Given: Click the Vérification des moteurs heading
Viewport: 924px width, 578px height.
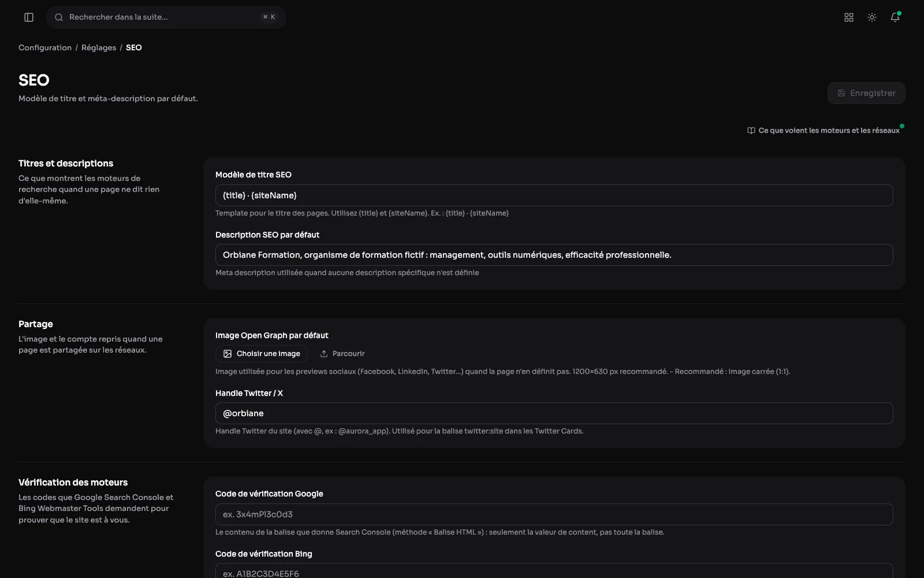Looking at the screenshot, I should pos(73,483).
